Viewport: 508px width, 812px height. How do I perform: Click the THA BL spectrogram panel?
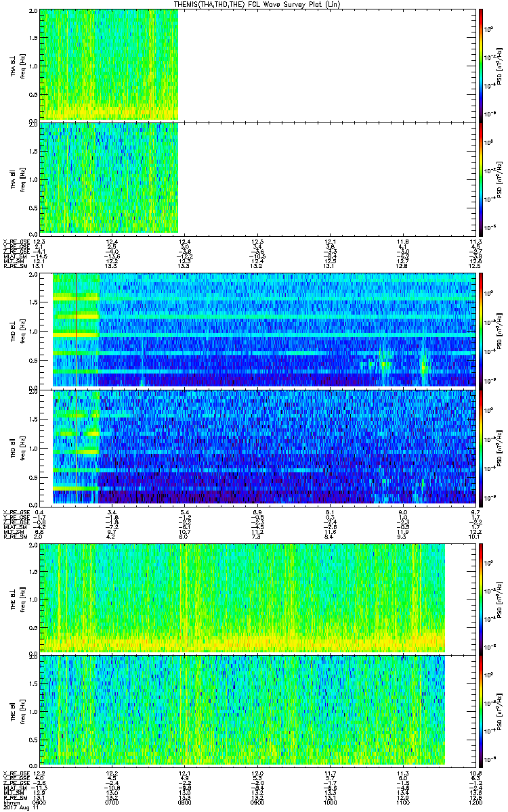(256, 65)
